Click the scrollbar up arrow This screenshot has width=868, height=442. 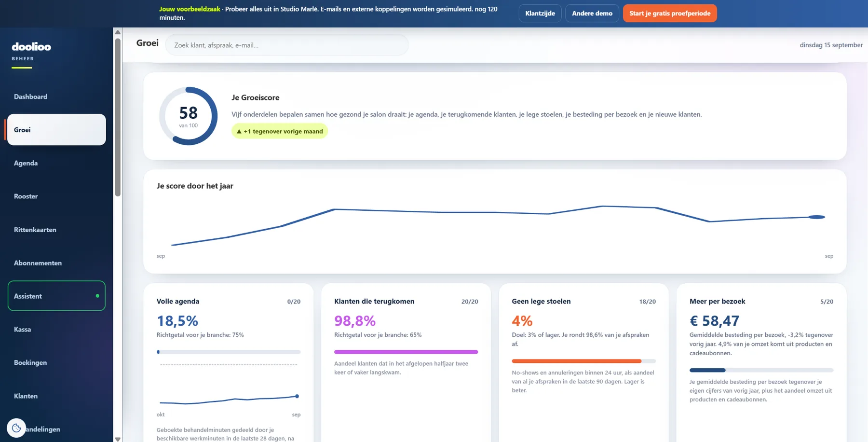point(118,32)
